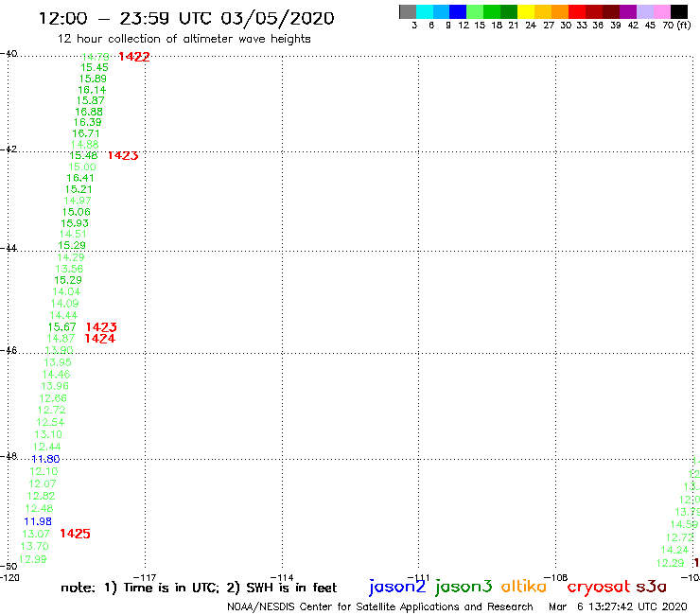This screenshot has height=615, width=700.
Task: Click the longitude axis label -117
Action: [145, 578]
